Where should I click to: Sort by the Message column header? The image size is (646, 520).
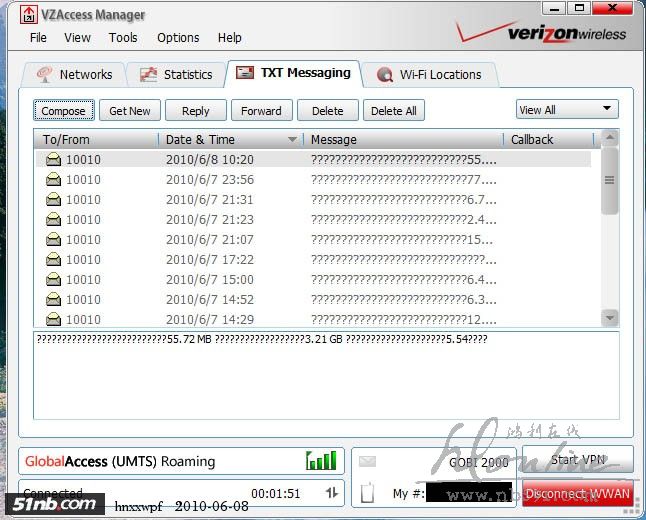403,140
